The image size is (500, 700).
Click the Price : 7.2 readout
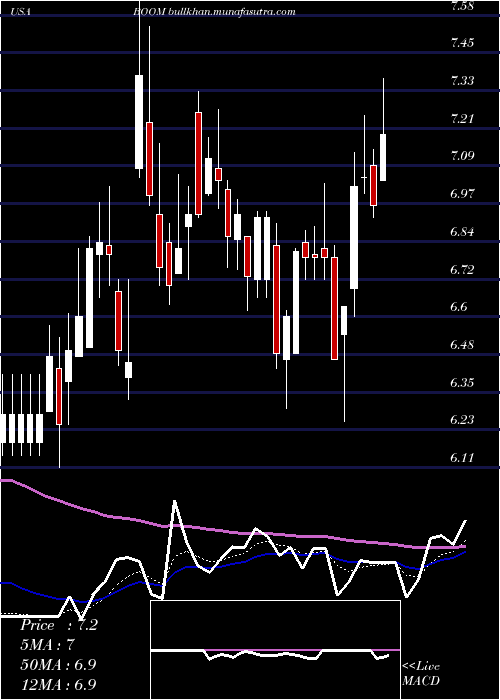click(58, 625)
